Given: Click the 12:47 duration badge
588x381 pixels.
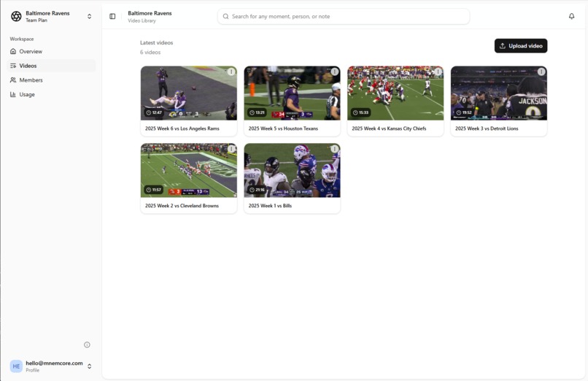Looking at the screenshot, I should pyautogui.click(x=154, y=112).
